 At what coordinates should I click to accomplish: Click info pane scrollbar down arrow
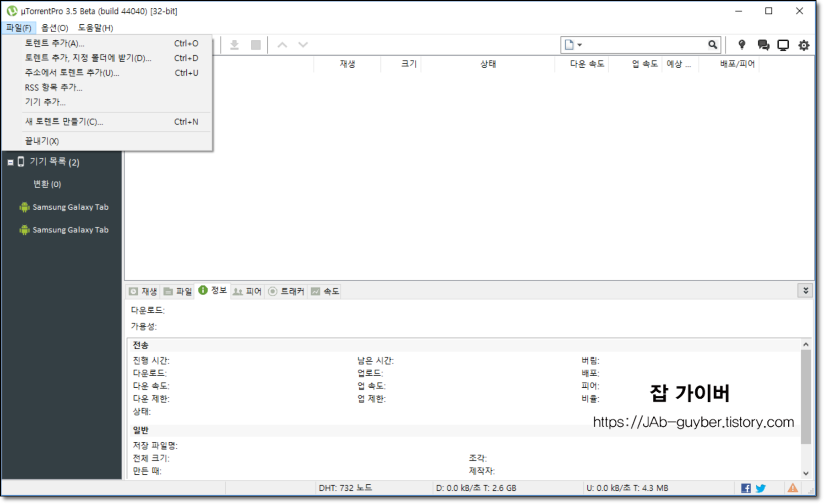pos(806,473)
